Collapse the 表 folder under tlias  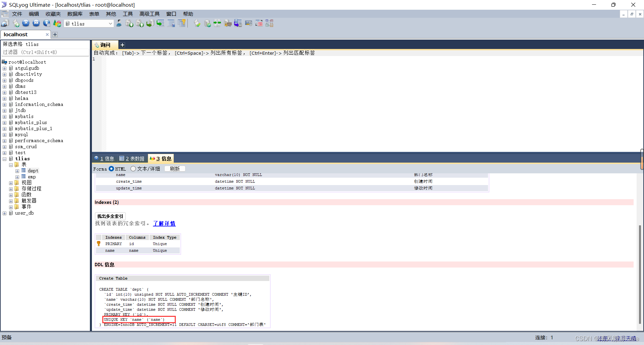point(11,165)
